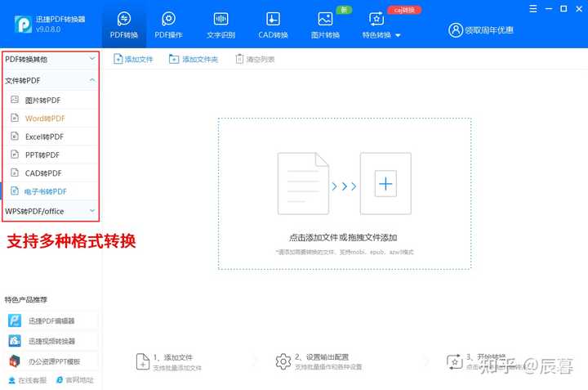The height and width of the screenshot is (390, 588).
Task: Expand the WPS转PDF/office section
Action: [51, 211]
